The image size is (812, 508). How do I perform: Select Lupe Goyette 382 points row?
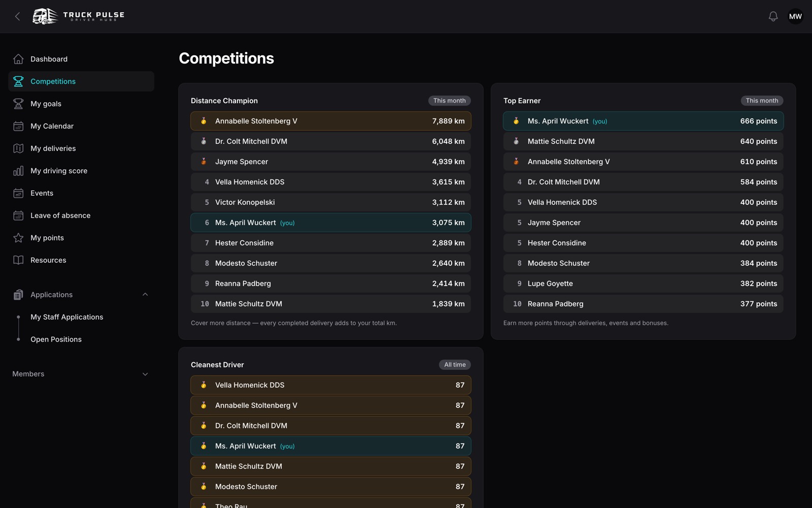[644, 283]
